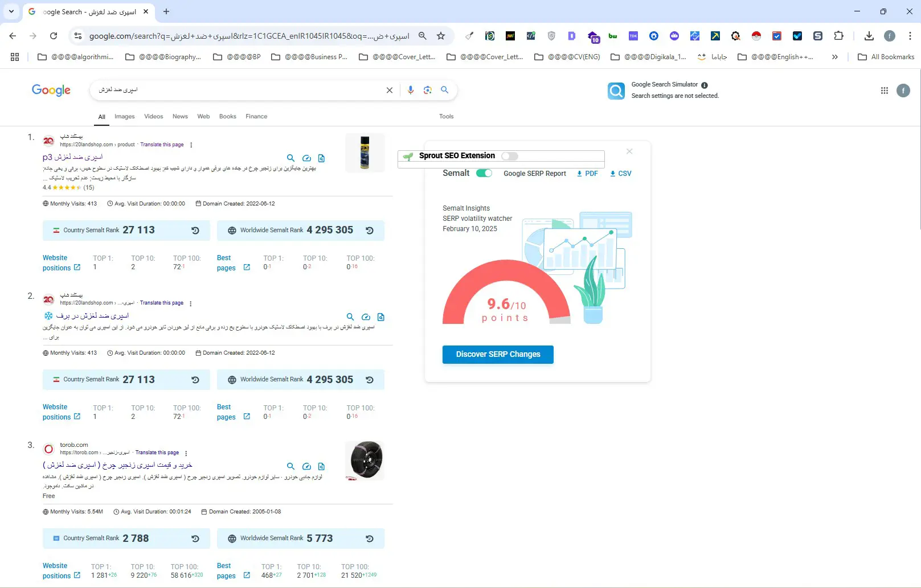The height and width of the screenshot is (588, 921).
Task: Expand hidden bookmarks overflow chevron
Action: pos(834,57)
